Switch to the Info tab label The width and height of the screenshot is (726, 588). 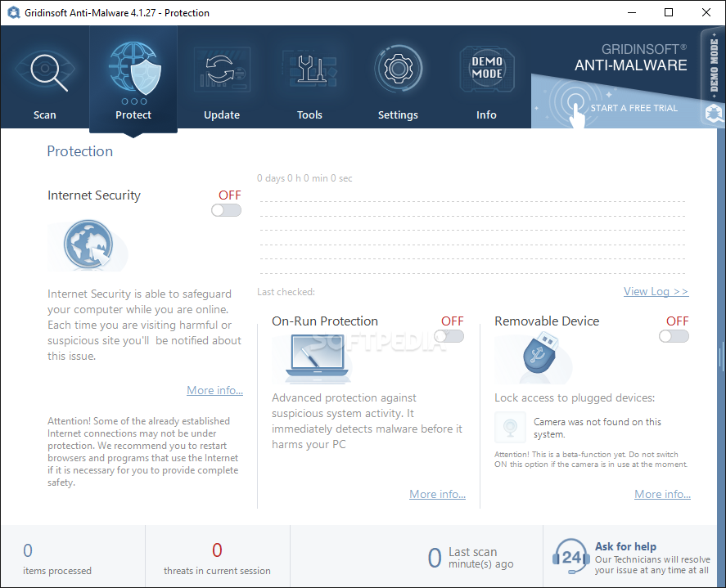click(x=486, y=114)
